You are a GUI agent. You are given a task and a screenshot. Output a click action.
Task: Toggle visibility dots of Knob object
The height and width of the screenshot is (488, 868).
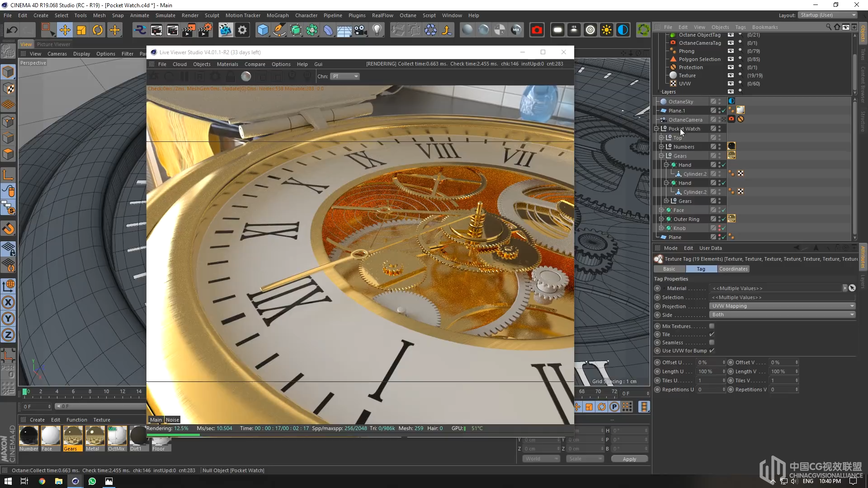pos(719,228)
